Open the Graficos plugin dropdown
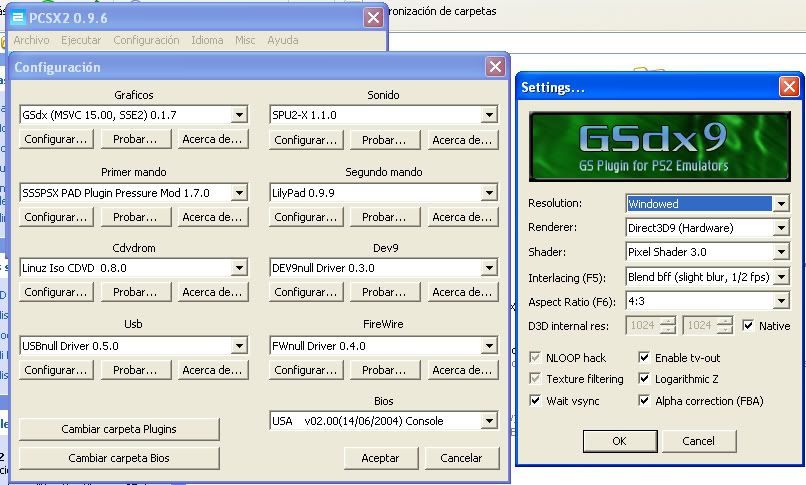Viewport: 806px width, 485px height. pyautogui.click(x=239, y=115)
